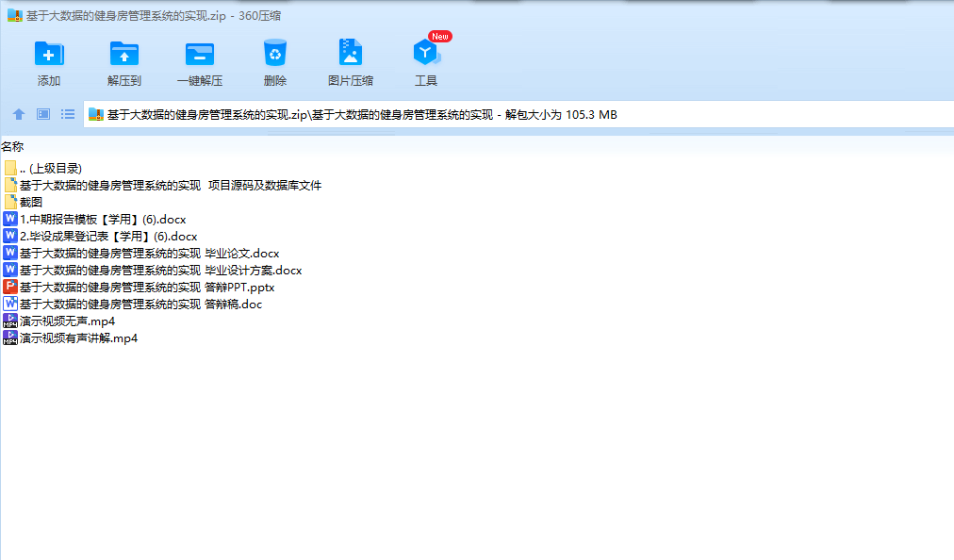Screen dimensions: 954x560
Task: Select 演示视频有声讲解.mp4 file
Action: [71, 338]
